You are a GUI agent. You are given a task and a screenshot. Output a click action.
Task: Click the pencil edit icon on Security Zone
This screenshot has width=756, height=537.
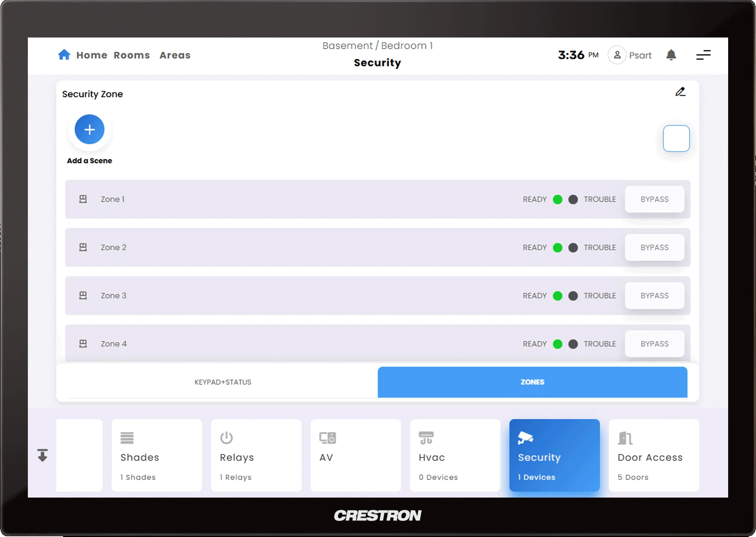click(x=681, y=92)
